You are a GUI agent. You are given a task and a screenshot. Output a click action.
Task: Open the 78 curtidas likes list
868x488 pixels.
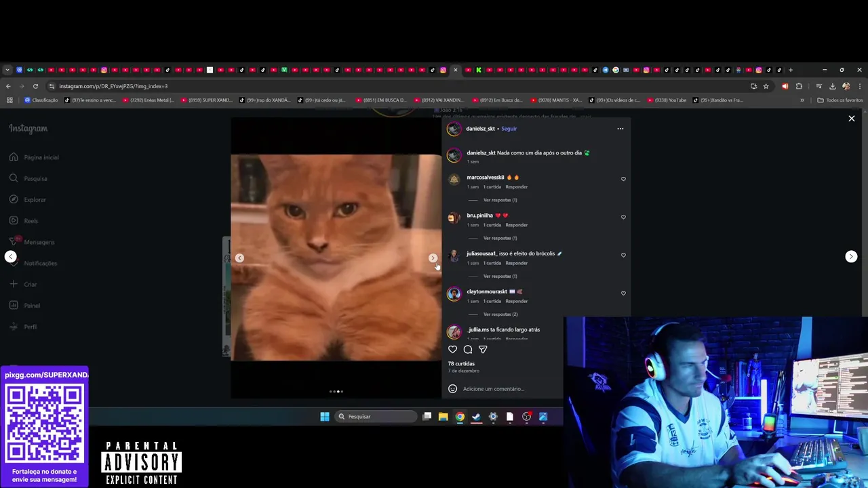pos(461,364)
